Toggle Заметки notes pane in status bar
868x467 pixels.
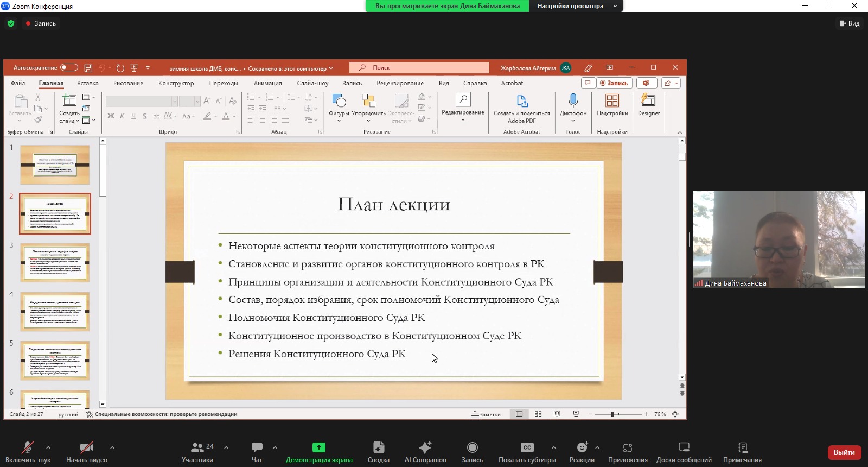pos(486,414)
